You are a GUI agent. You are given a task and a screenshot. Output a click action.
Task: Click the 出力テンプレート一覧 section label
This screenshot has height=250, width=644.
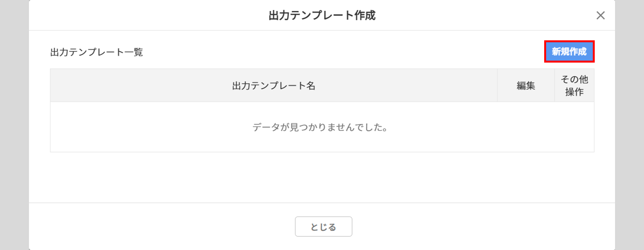96,52
